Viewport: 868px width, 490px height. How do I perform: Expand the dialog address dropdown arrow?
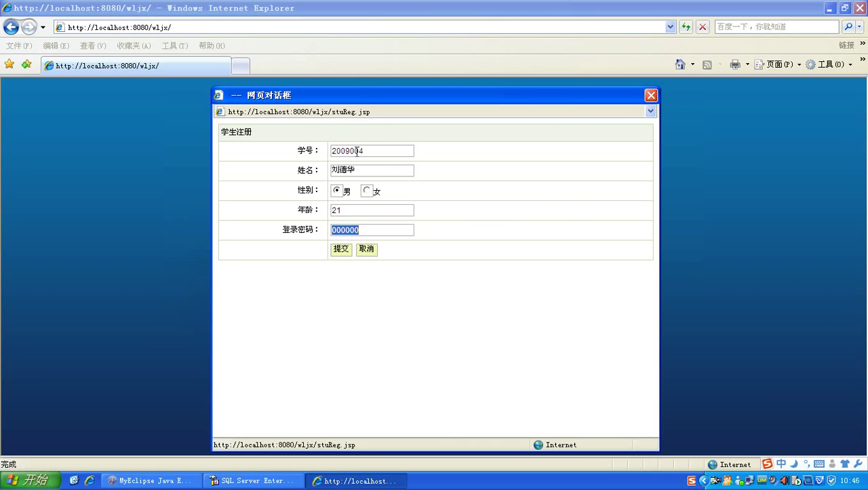(651, 111)
